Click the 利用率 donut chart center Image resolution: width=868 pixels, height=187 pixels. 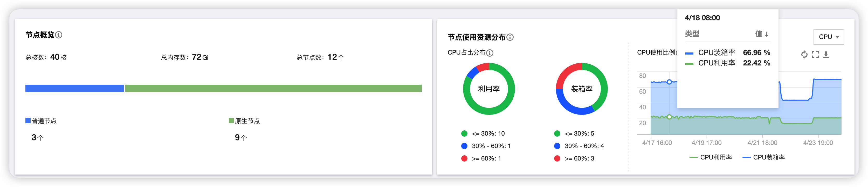click(488, 89)
